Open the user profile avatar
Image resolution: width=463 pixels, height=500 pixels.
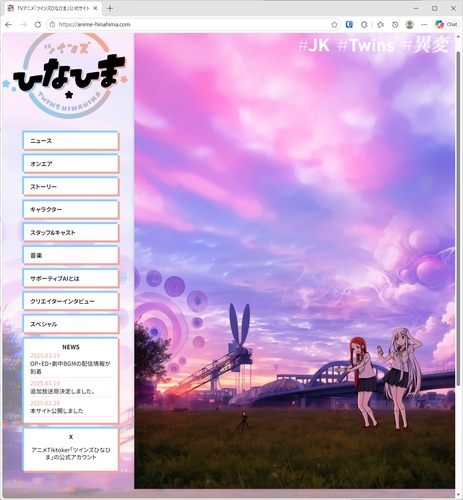pos(410,24)
